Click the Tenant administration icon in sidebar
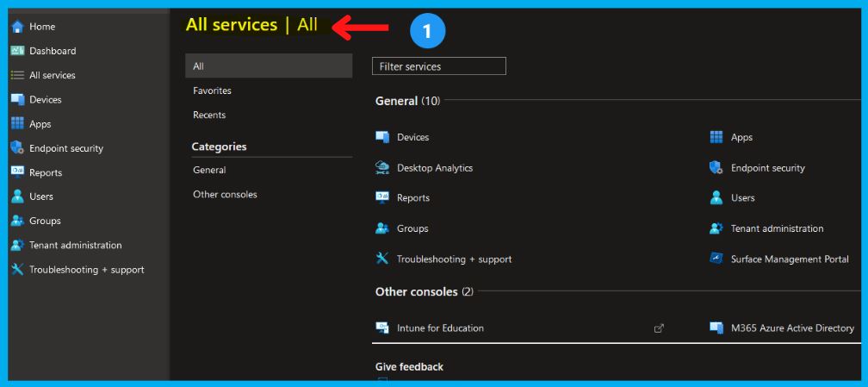 (x=18, y=245)
